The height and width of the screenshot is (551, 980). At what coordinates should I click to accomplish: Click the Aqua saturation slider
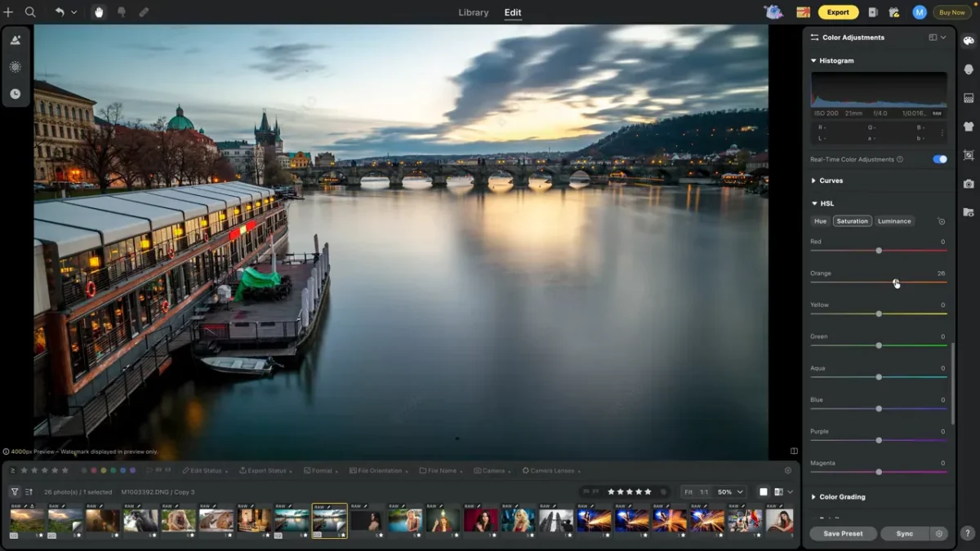879,377
